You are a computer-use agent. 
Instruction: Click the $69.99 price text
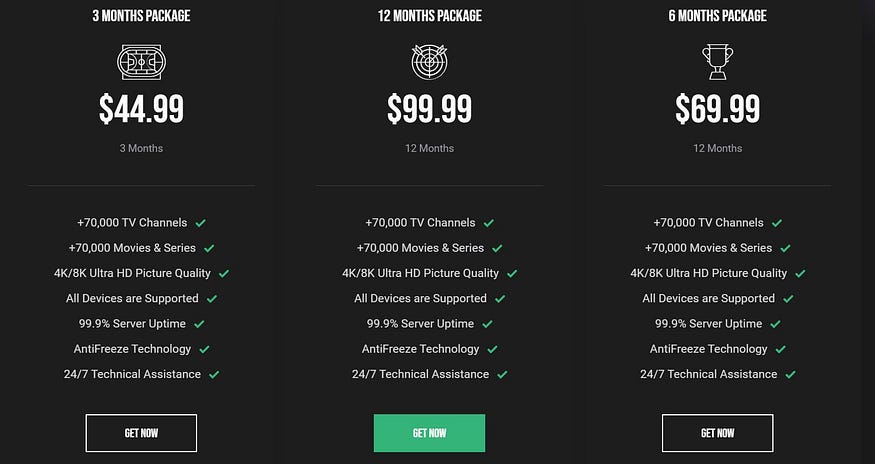tap(717, 109)
